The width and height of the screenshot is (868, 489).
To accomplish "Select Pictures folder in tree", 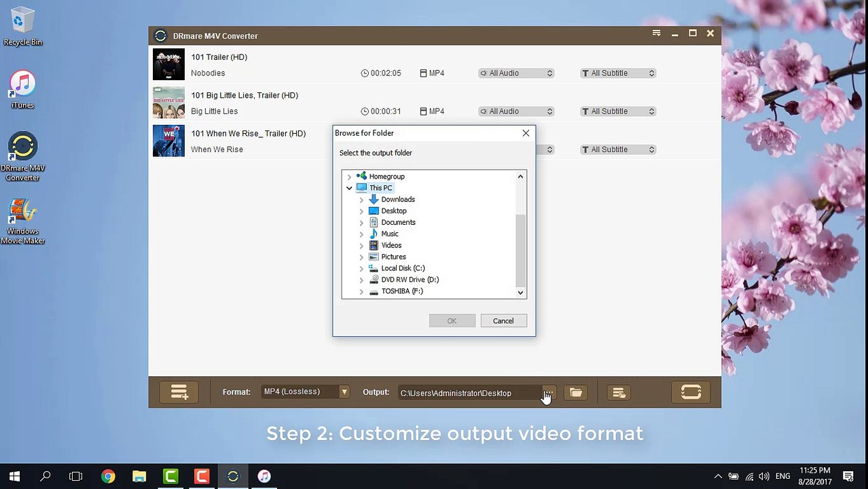I will click(393, 257).
